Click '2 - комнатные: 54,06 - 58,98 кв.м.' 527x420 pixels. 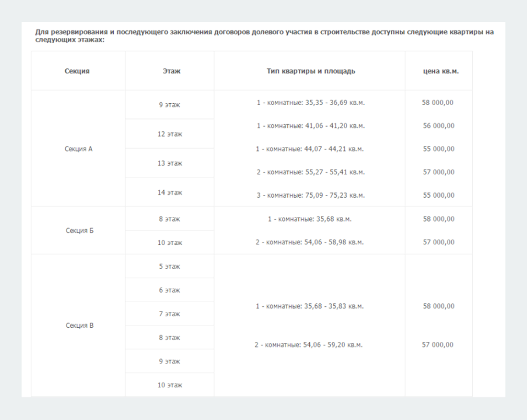pyautogui.click(x=309, y=242)
